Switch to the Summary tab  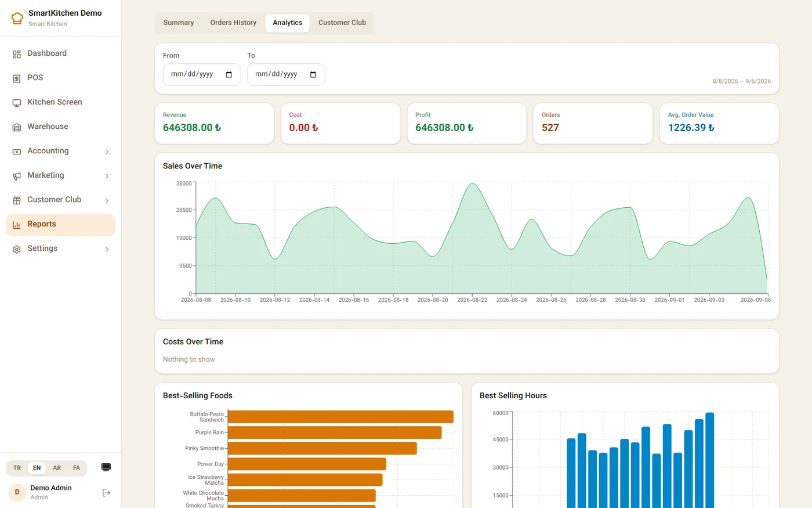pos(179,23)
